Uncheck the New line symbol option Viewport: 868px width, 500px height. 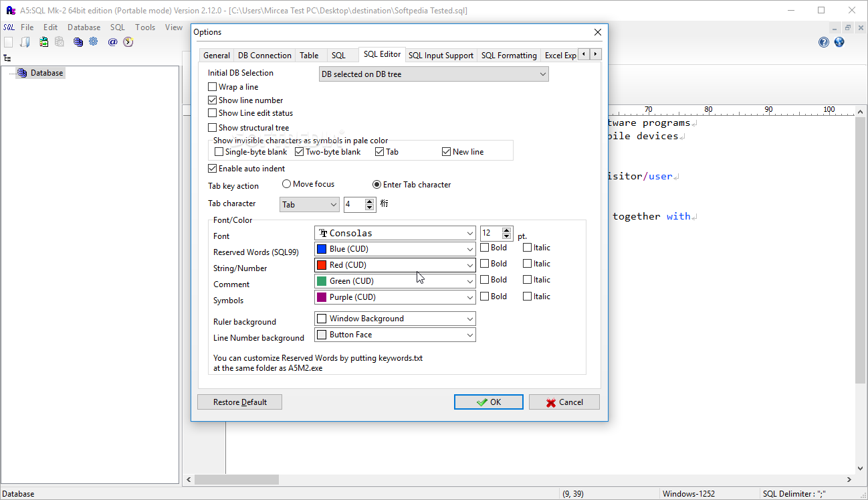pos(447,152)
